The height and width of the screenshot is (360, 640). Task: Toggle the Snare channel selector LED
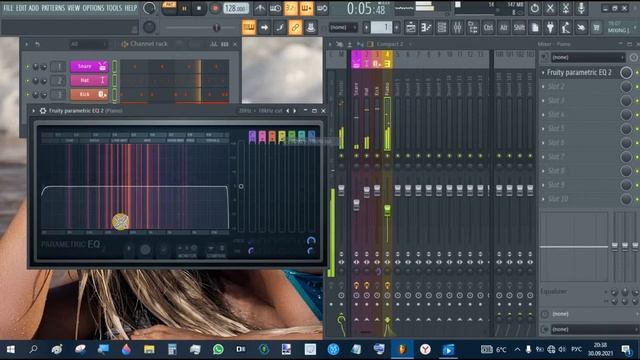[115, 67]
